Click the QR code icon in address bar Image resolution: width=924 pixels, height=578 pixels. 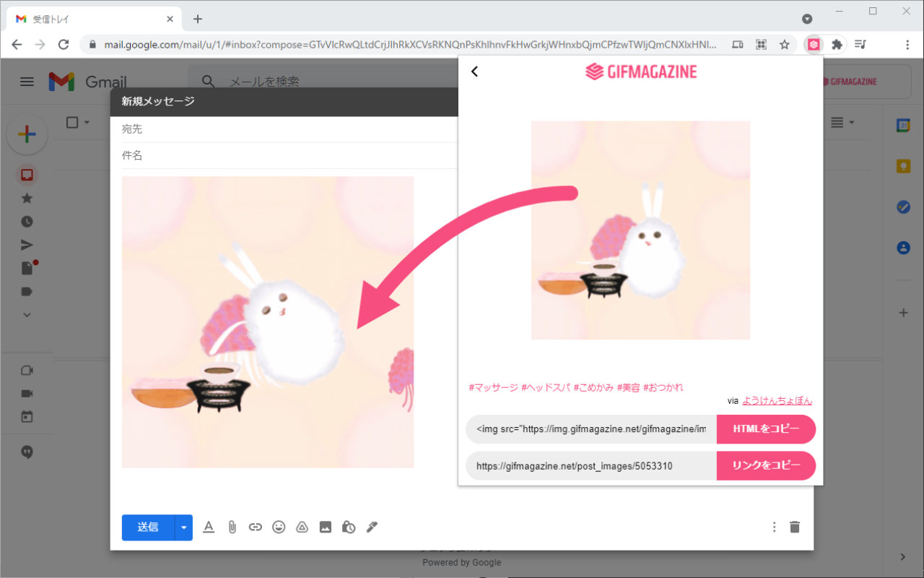761,44
